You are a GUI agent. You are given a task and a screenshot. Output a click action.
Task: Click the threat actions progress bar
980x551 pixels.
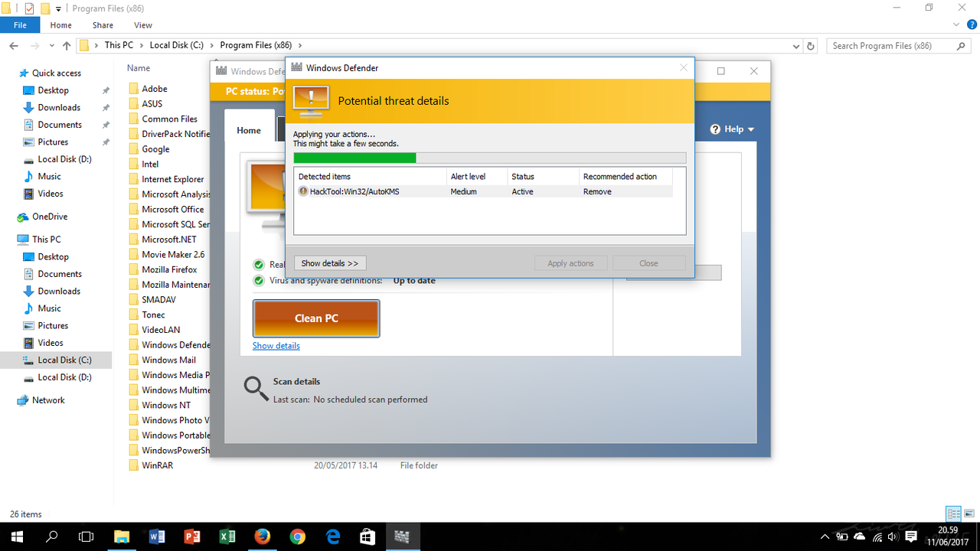click(490, 158)
